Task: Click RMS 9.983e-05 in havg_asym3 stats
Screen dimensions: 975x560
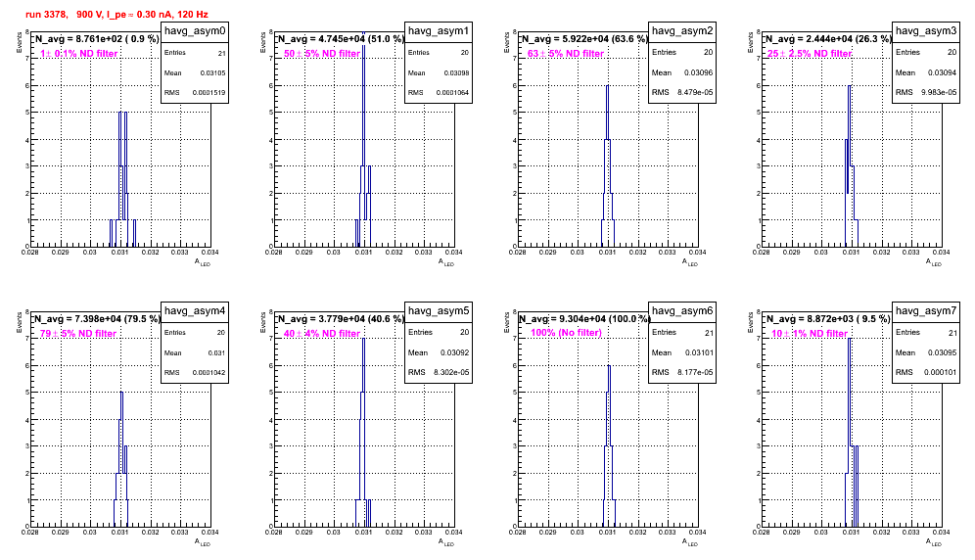Action: point(926,93)
